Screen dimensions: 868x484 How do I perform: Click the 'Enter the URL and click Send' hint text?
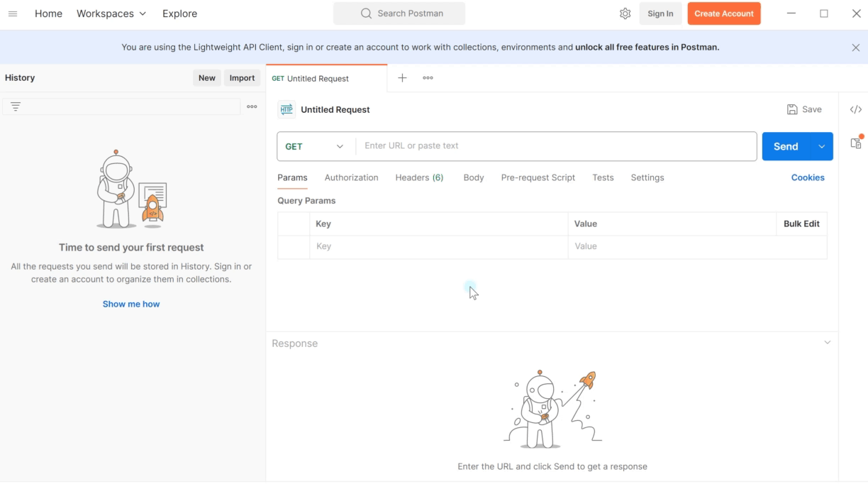[552, 466]
